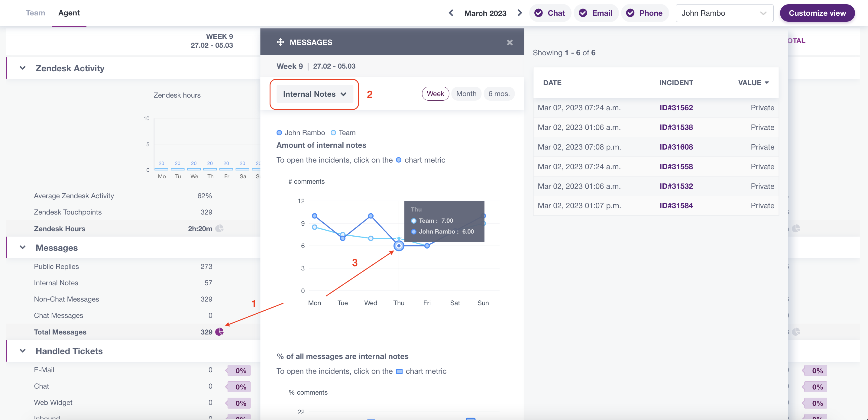
Task: Click the E-Mail 0% percentage badge
Action: 238,370
